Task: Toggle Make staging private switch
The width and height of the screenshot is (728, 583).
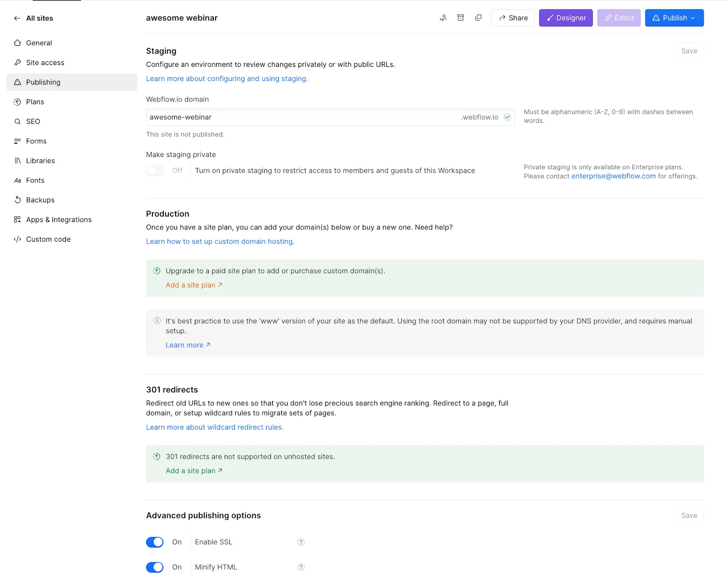Action: point(155,171)
